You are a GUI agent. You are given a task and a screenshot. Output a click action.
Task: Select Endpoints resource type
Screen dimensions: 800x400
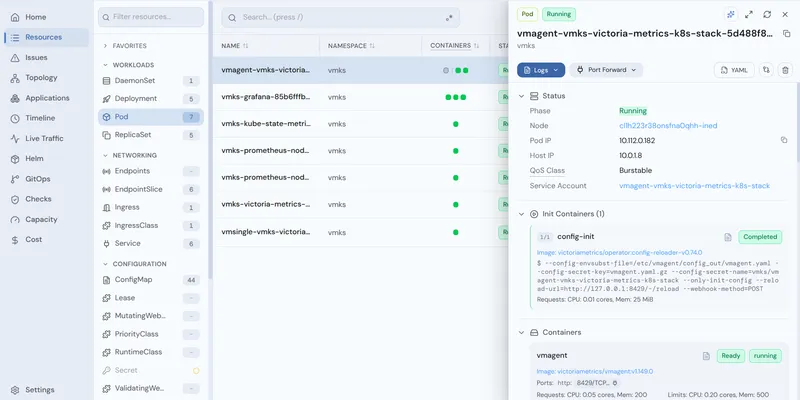(x=151, y=171)
